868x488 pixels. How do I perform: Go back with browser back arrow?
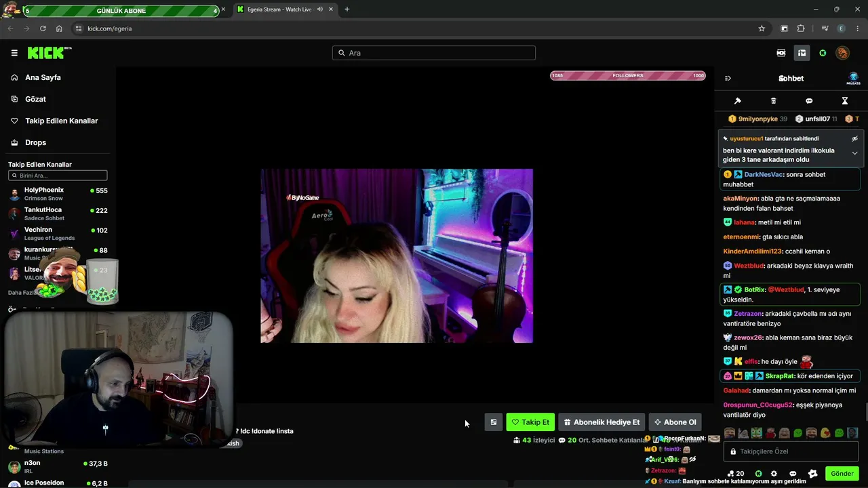10,28
